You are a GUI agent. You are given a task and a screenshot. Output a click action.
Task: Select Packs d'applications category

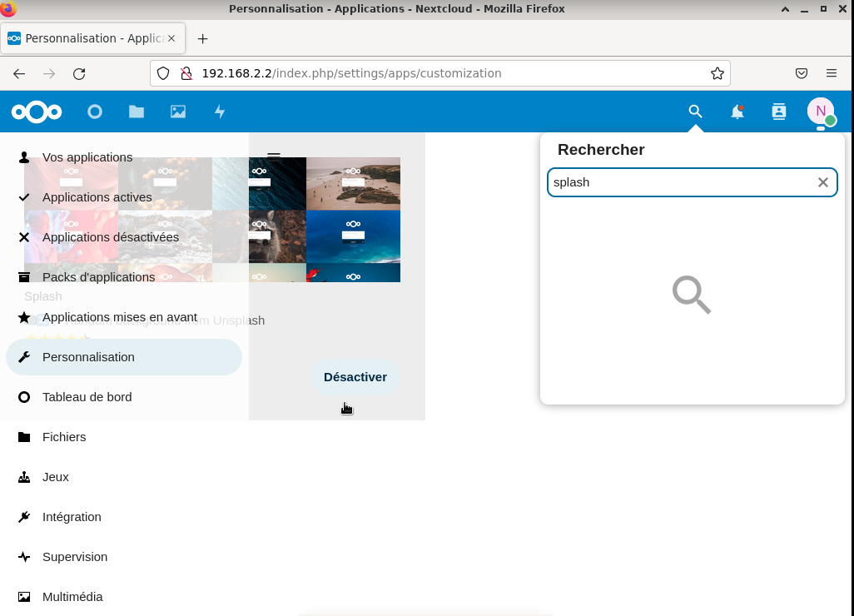tap(124, 277)
